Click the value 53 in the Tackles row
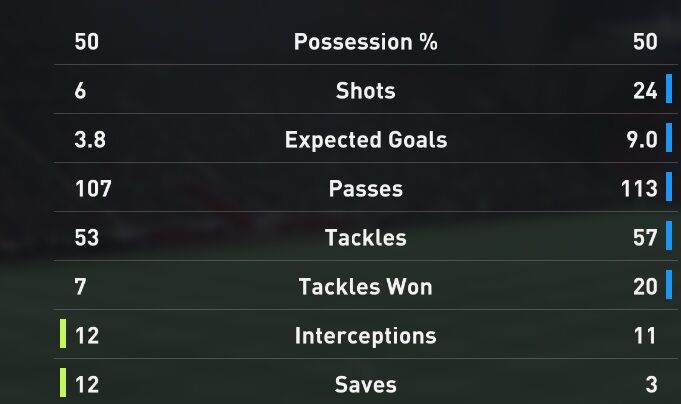The image size is (681, 404). 87,238
